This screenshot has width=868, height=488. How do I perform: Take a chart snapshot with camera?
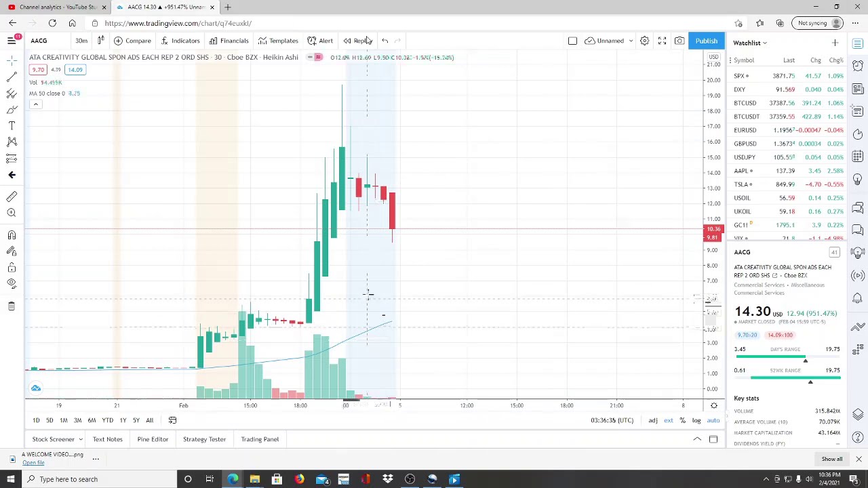[x=679, y=41]
